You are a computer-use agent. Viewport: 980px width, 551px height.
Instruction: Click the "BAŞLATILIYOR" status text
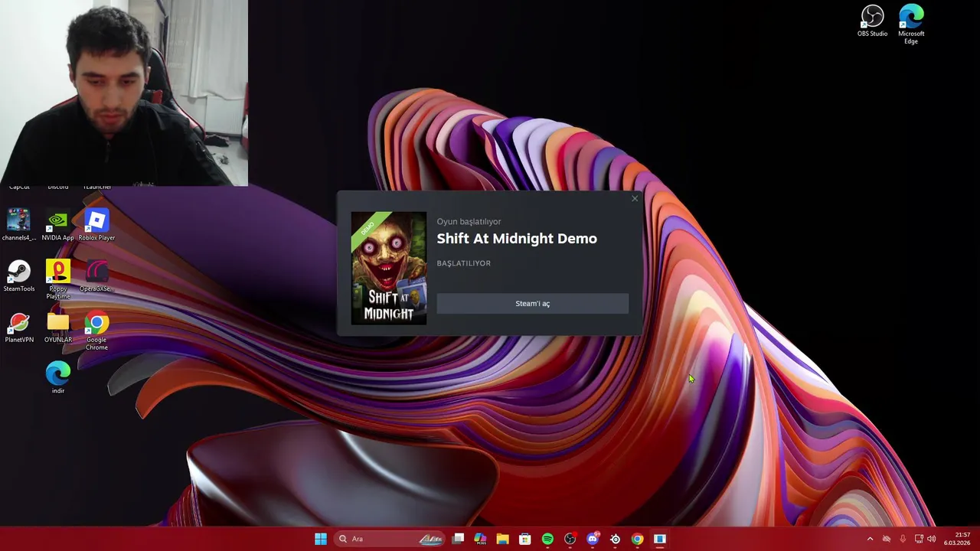pyautogui.click(x=463, y=263)
